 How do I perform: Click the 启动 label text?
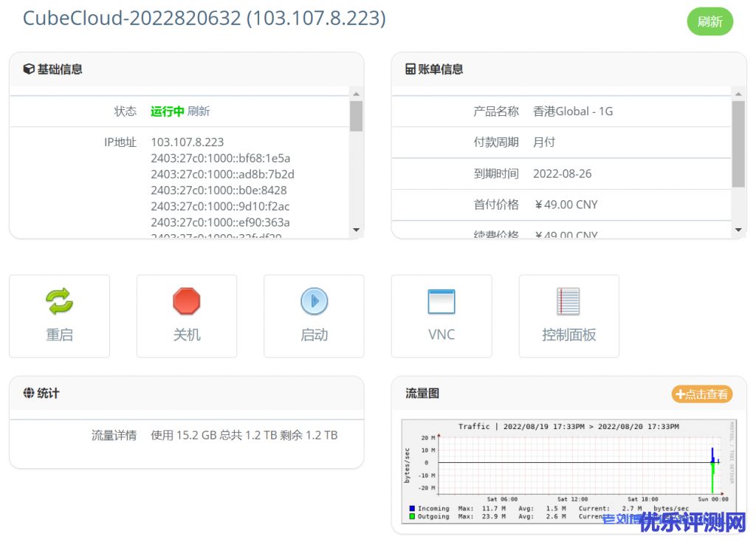(315, 335)
